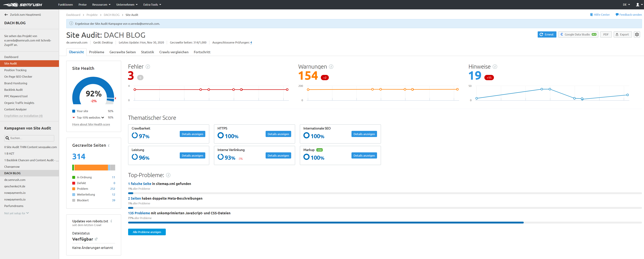644x259 pixels.
Task: Click the orange Problem bar segment
Action: (91, 168)
